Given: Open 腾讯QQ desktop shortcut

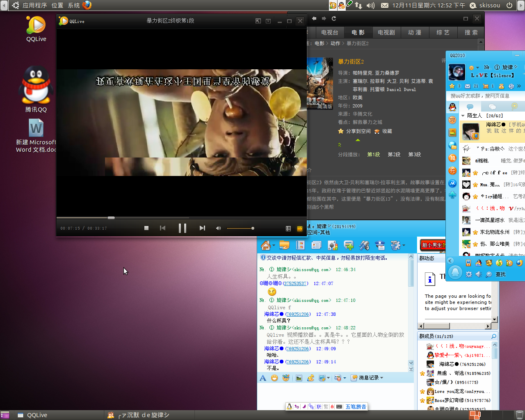Looking at the screenshot, I should point(36,89).
